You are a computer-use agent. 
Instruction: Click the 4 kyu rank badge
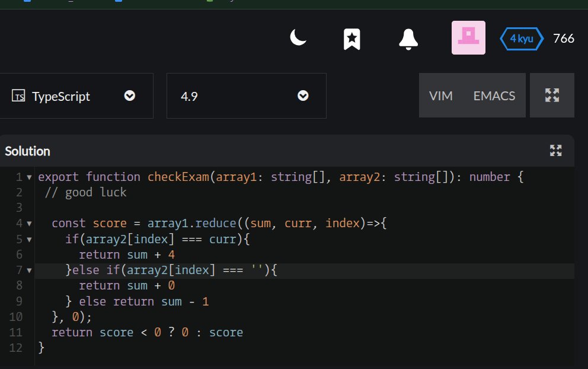[x=522, y=39]
